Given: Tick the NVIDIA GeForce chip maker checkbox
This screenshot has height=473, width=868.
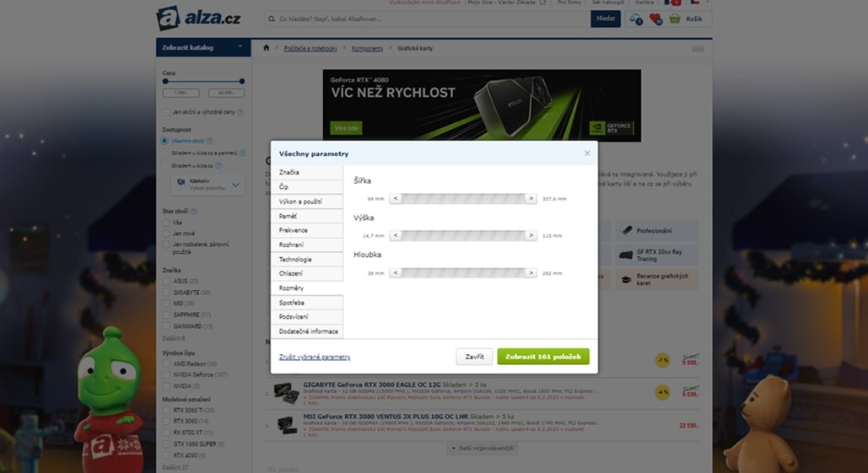Looking at the screenshot, I should point(167,375).
